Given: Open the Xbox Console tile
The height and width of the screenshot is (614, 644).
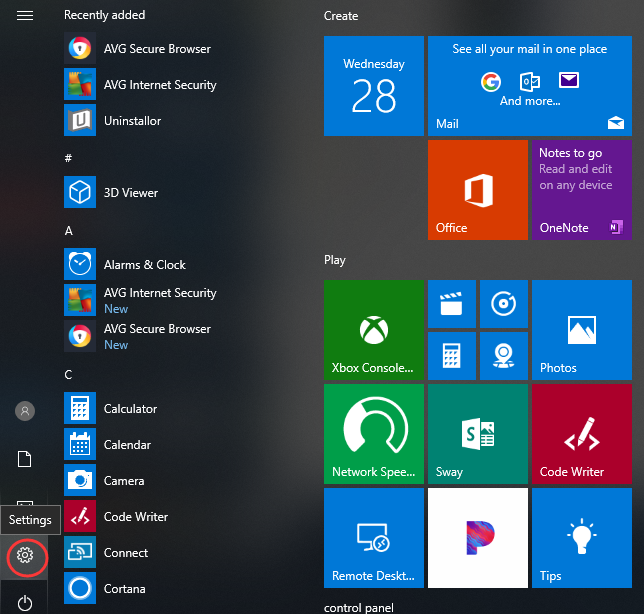Looking at the screenshot, I should [374, 330].
